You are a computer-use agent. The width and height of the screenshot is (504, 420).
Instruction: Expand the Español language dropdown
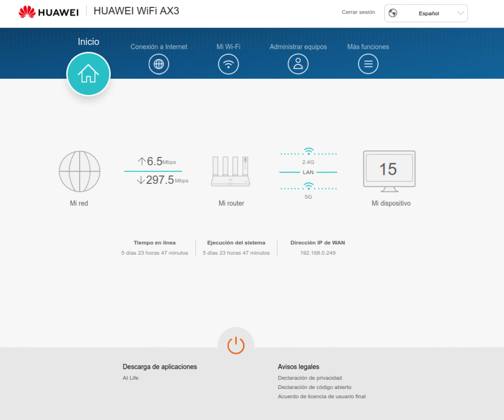[x=426, y=13]
